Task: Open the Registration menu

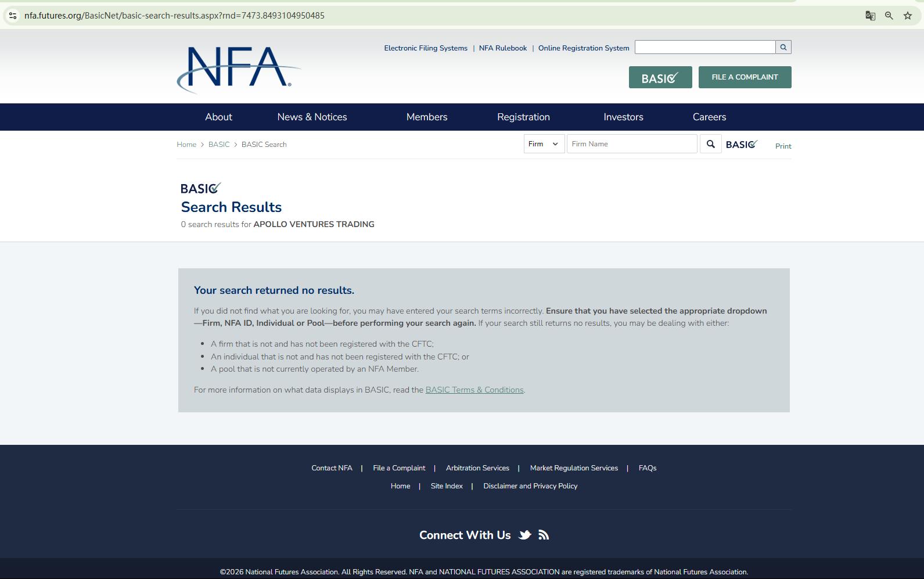Action: (x=523, y=117)
